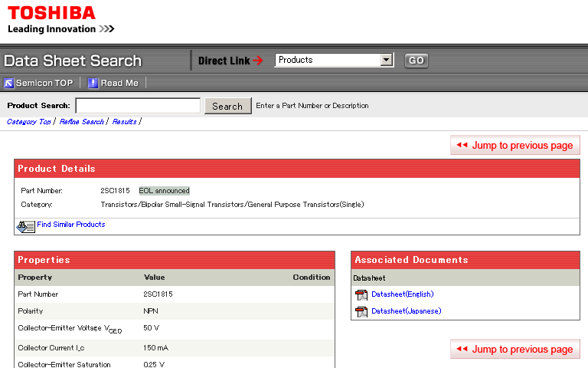Open the Read Me menu link
588x368 pixels.
[119, 83]
